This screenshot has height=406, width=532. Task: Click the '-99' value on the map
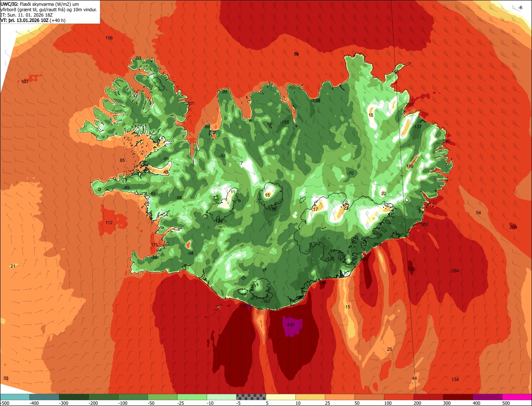224,92
